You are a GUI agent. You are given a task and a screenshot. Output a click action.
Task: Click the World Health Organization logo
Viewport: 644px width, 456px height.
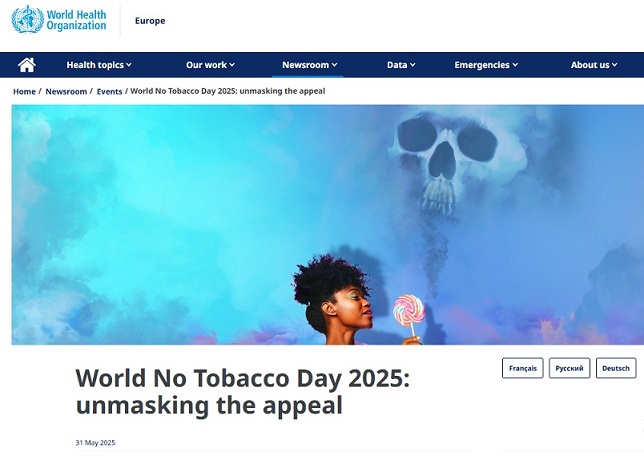point(59,19)
